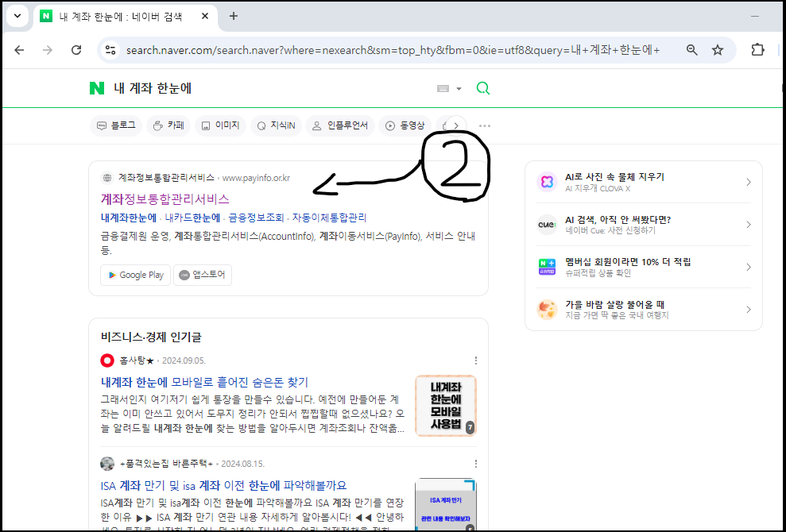Expand the 네이버 Cue: row chevron
Image resolution: width=786 pixels, height=532 pixels.
click(x=749, y=225)
